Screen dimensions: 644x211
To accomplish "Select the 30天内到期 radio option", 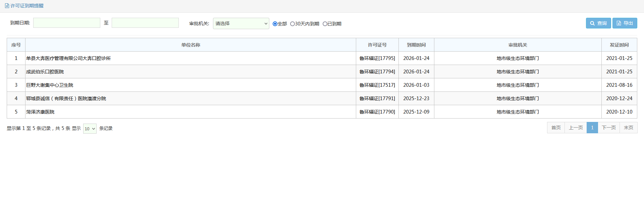I will pyautogui.click(x=292, y=24).
